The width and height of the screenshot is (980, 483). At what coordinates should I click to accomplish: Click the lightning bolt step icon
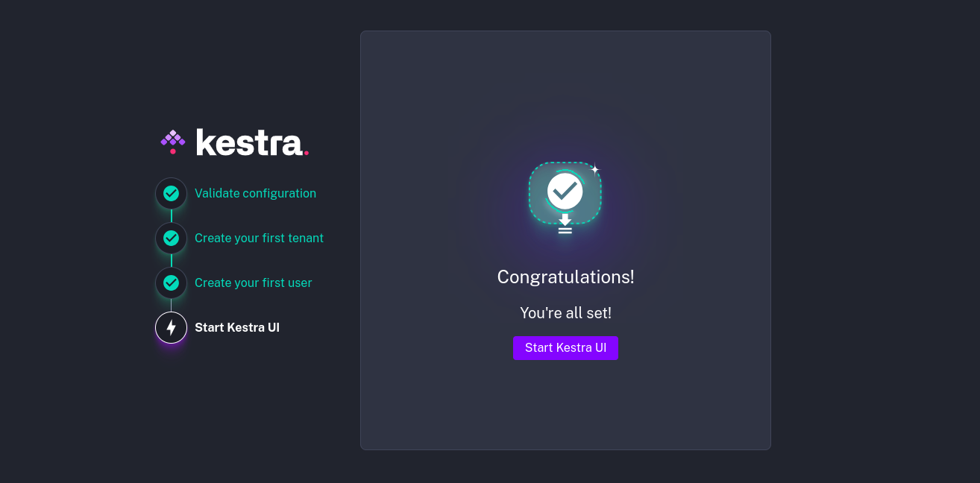[171, 328]
